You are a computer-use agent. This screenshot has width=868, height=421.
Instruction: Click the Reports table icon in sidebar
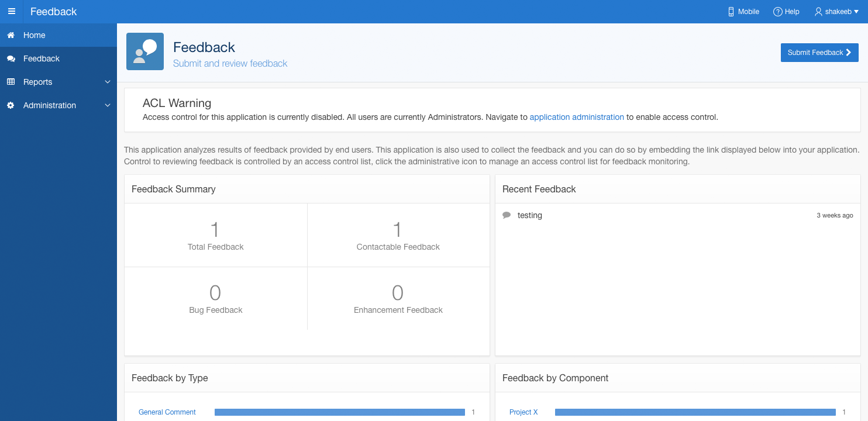11,82
